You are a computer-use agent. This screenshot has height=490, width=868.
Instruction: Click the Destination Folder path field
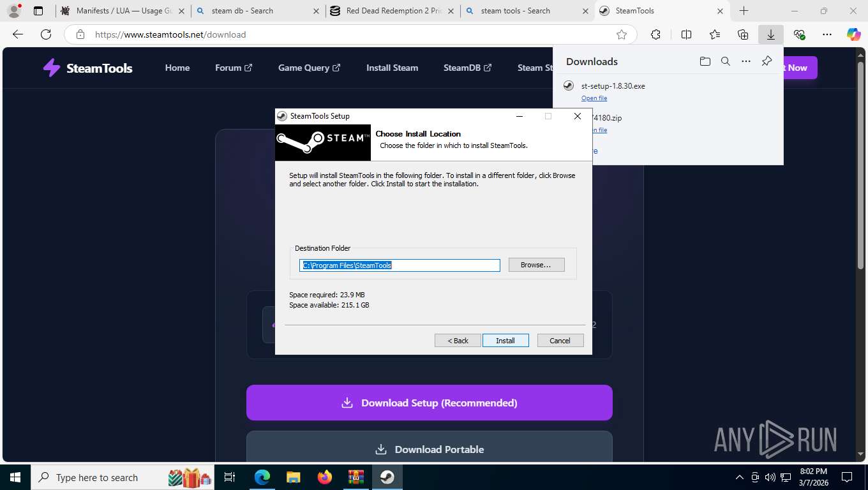[x=400, y=265]
